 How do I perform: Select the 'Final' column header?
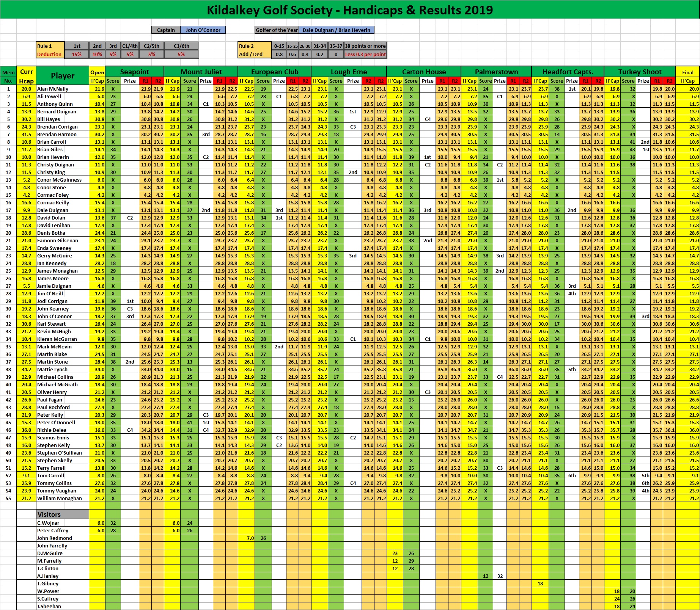687,72
